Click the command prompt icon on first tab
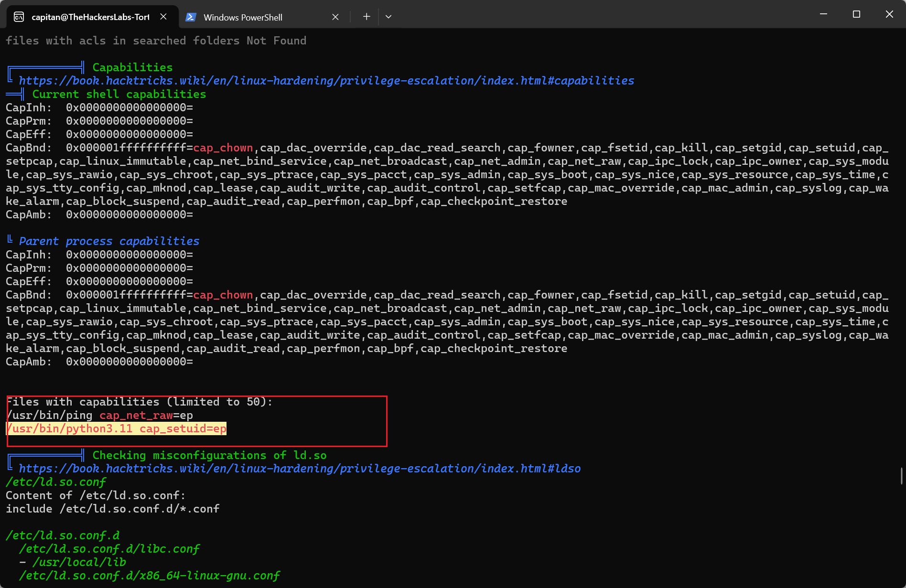This screenshot has height=588, width=906. pos(19,17)
